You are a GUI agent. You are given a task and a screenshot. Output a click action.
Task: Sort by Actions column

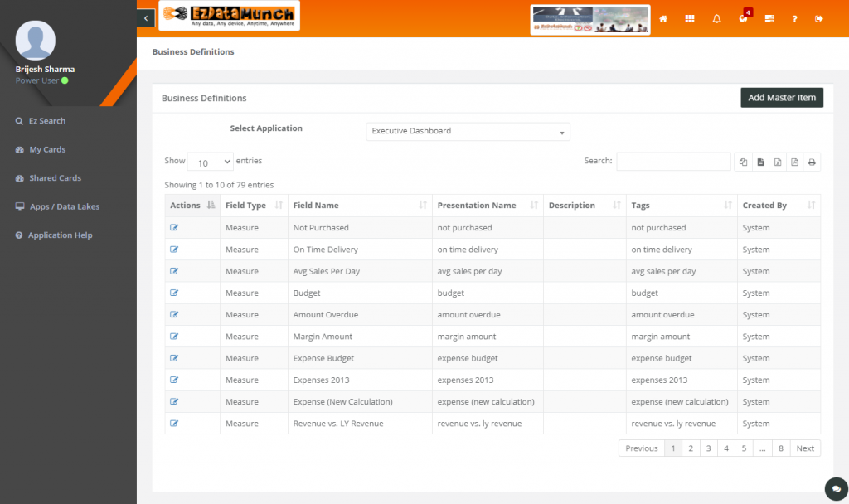[x=192, y=206]
